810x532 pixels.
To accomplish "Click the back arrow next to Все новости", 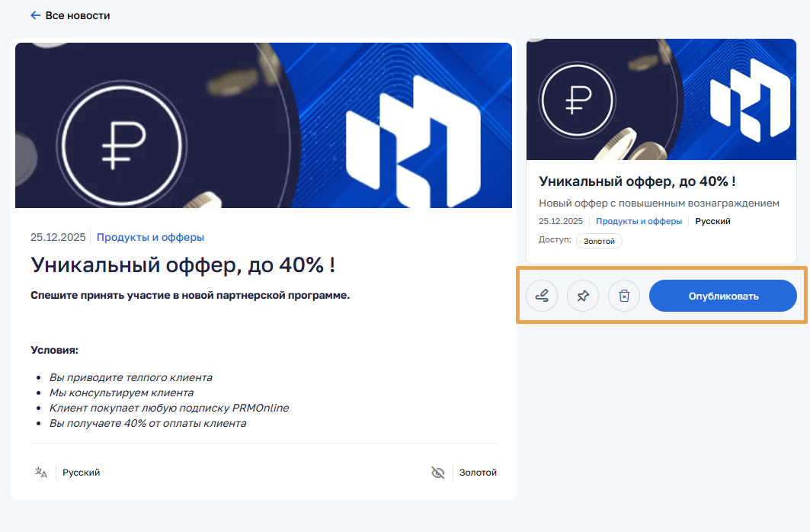I will click(35, 15).
